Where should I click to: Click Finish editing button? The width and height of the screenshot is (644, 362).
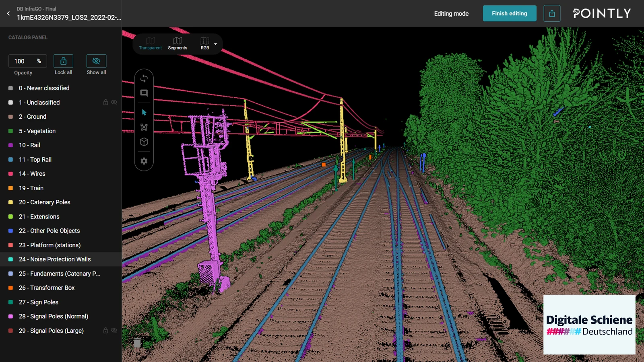(509, 13)
